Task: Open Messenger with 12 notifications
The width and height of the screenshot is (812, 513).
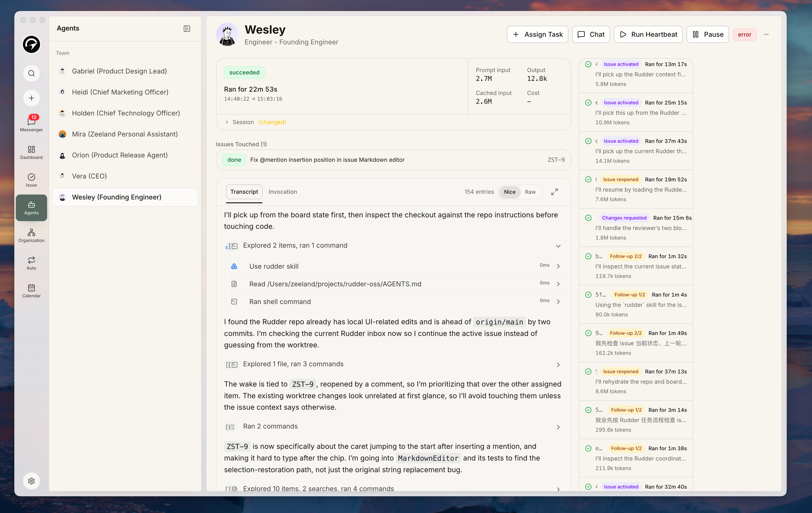Action: click(31, 124)
